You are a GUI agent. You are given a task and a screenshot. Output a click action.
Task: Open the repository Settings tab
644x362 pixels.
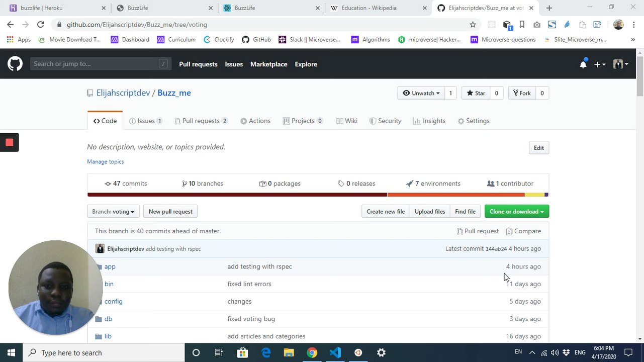pyautogui.click(x=474, y=121)
